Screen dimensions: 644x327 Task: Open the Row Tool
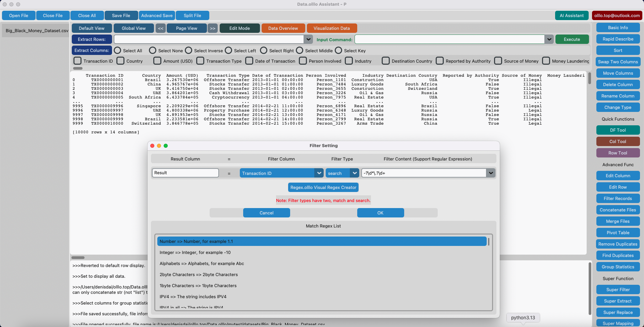tap(618, 153)
